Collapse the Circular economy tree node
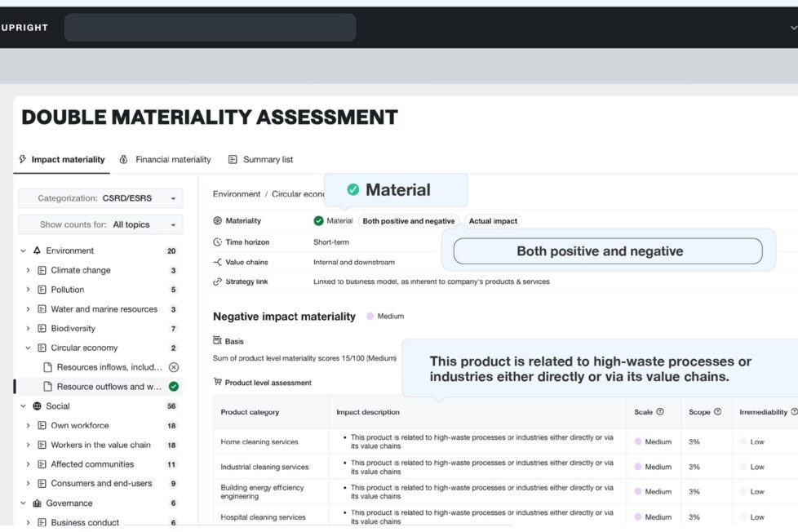 pos(29,348)
